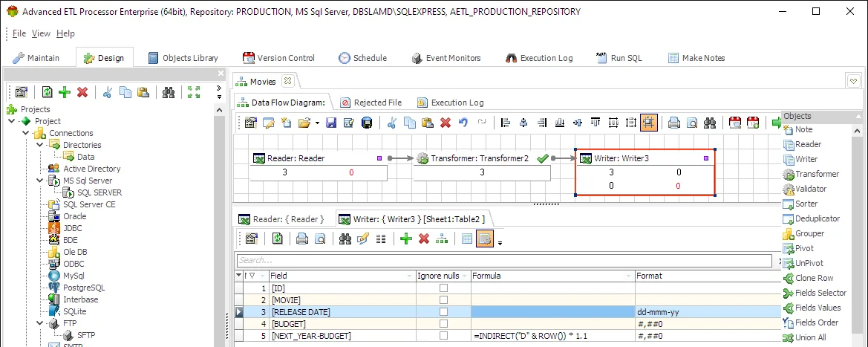Click the new document icon with star
The width and height of the screenshot is (868, 347).
point(286,123)
